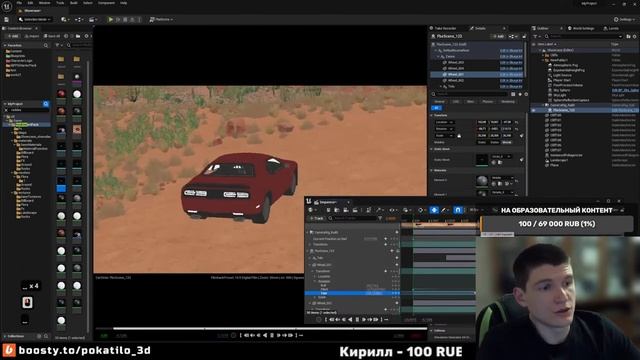Open the Window menu
The width and height of the screenshot is (640, 360).
point(44,3)
